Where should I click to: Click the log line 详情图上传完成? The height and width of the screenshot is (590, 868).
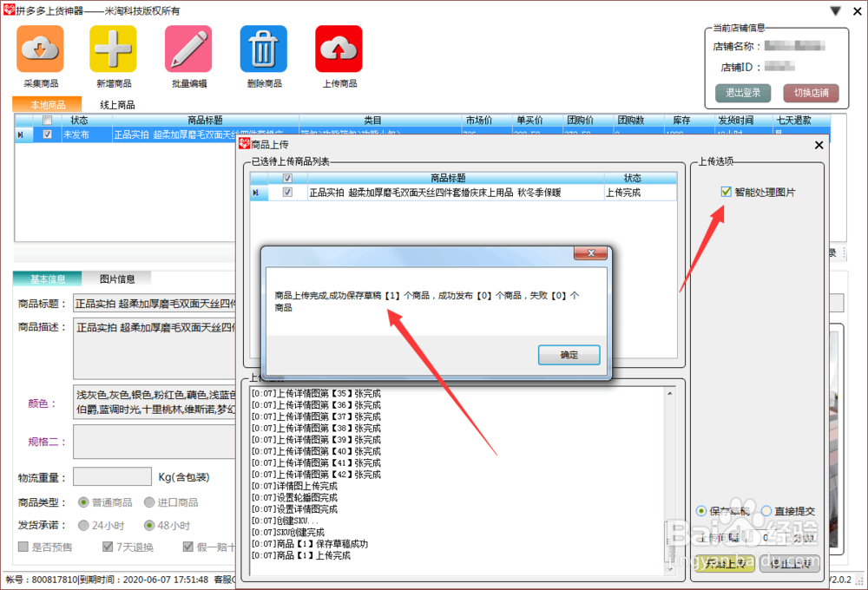[295, 486]
